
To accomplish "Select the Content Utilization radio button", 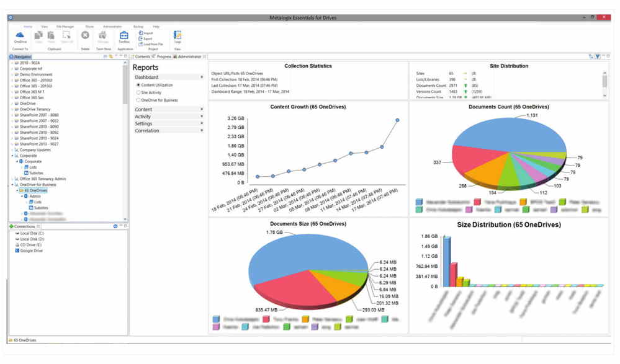I will pos(138,85).
